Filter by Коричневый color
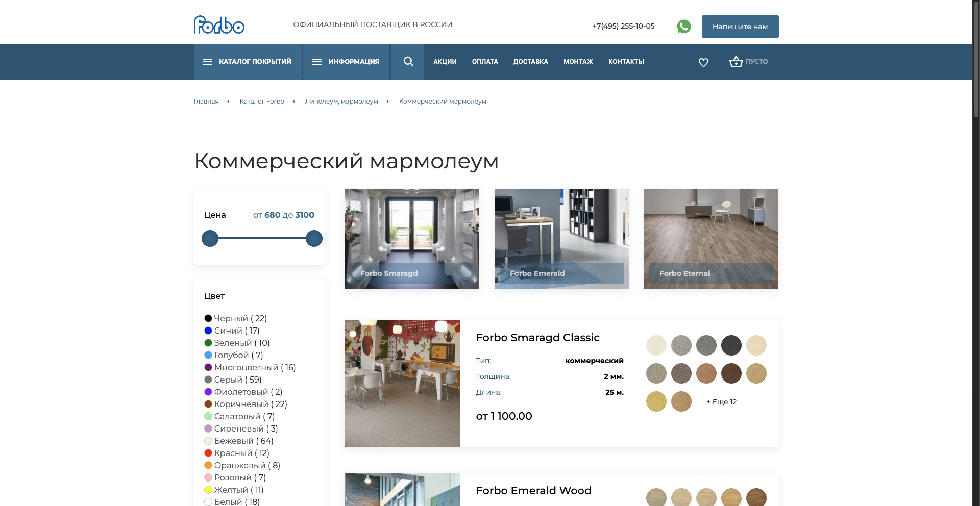 246,404
